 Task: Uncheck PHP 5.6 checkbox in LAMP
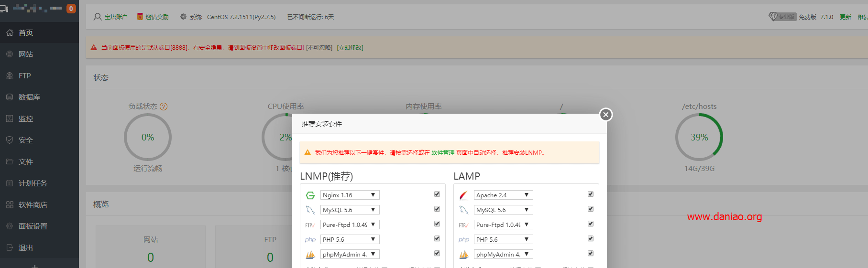pyautogui.click(x=591, y=238)
